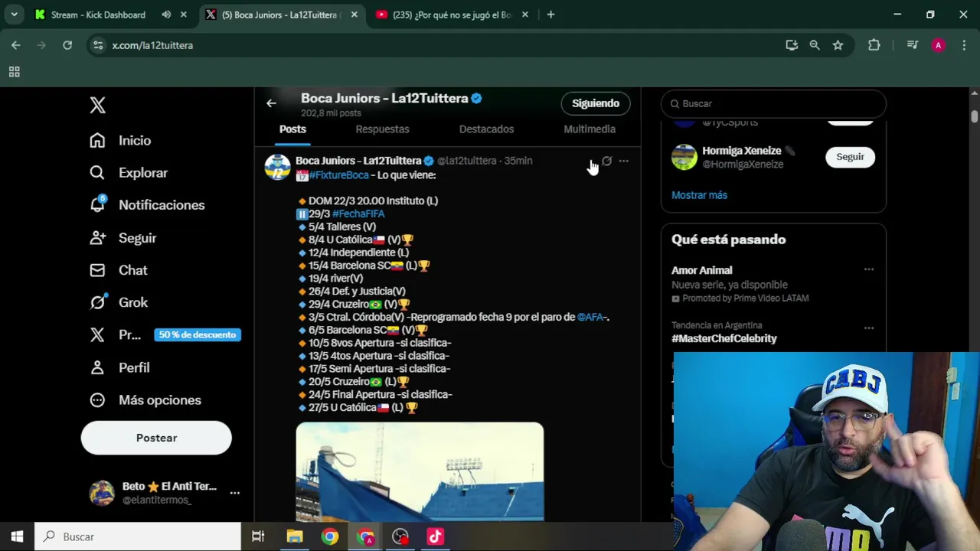
Task: Open Inicio home page
Action: [120, 140]
